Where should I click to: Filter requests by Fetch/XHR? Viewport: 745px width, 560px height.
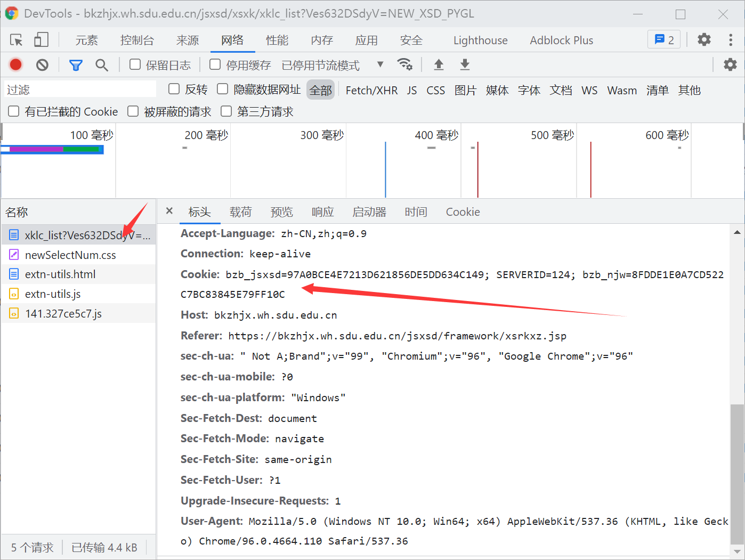(x=371, y=91)
